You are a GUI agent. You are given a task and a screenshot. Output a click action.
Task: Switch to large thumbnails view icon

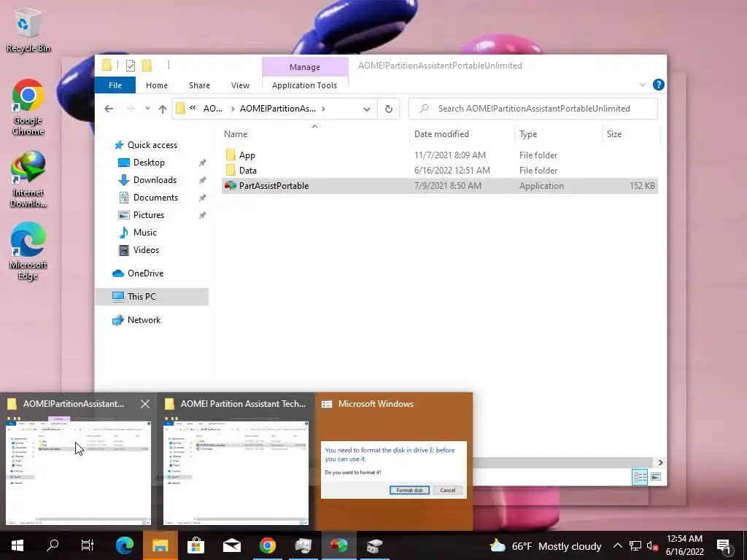tap(656, 477)
